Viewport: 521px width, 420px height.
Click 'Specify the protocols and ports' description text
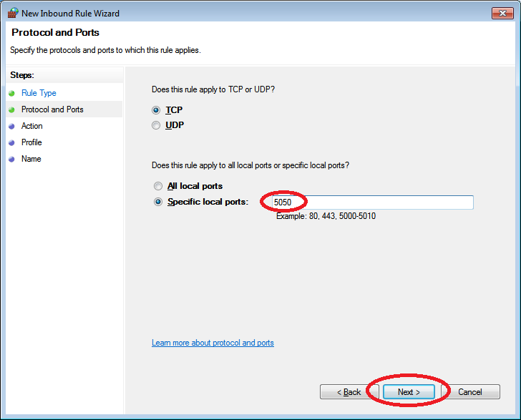(x=105, y=50)
